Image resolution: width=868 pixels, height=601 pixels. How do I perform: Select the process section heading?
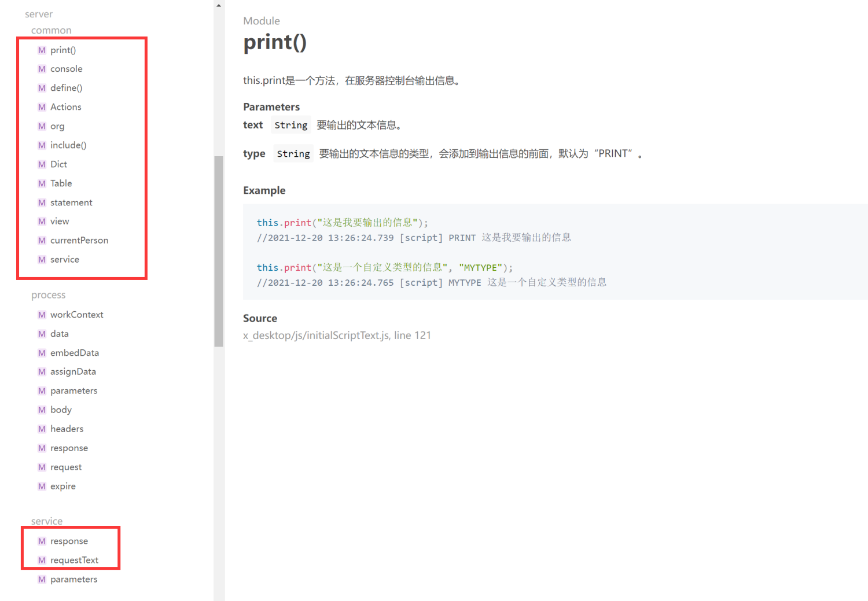[x=49, y=295]
